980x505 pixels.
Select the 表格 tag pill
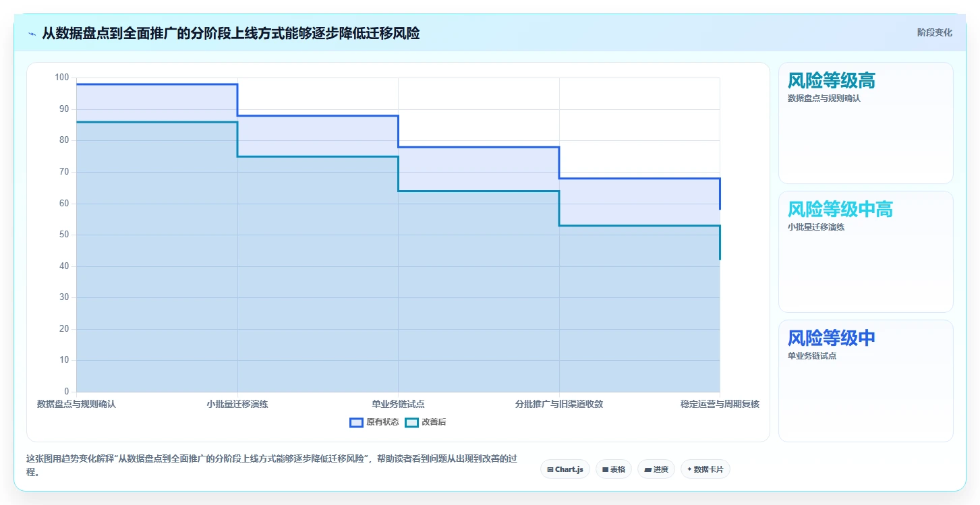614,469
